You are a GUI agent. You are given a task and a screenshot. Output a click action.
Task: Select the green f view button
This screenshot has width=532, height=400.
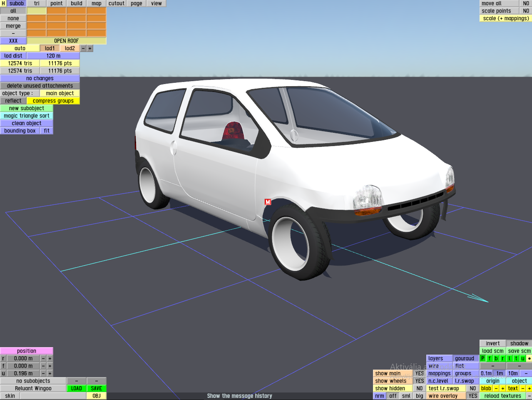tap(490, 358)
